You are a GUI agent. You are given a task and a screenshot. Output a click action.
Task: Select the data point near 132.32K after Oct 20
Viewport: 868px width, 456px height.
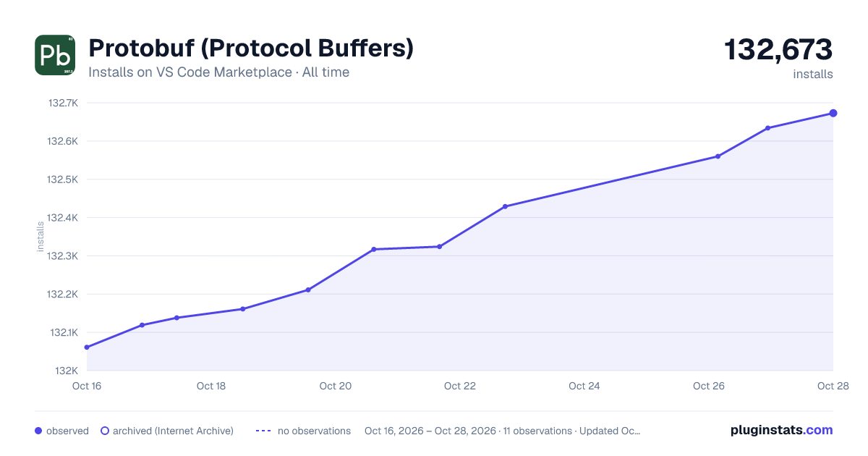pyautogui.click(x=374, y=250)
